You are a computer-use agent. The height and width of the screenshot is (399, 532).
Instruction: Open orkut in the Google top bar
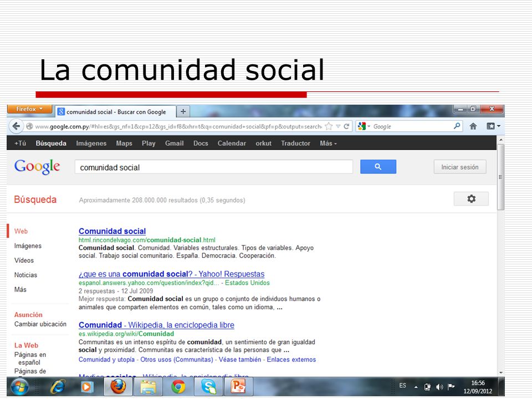264,143
